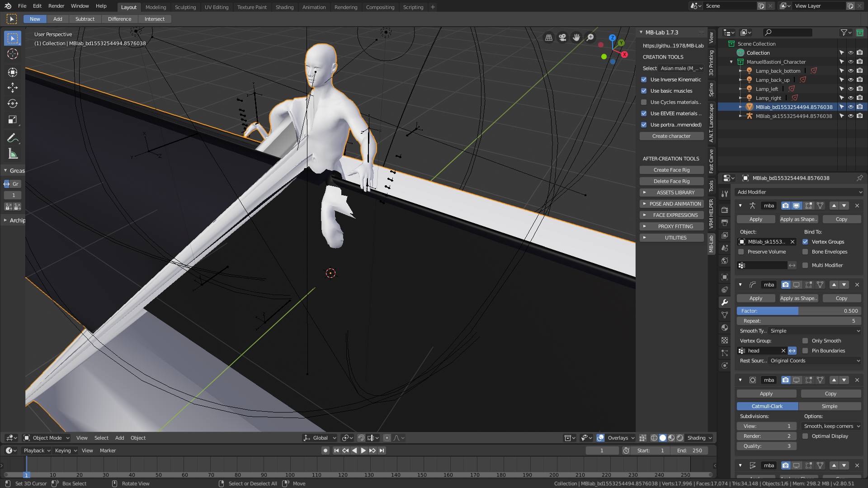Click the End frame field

click(689, 450)
